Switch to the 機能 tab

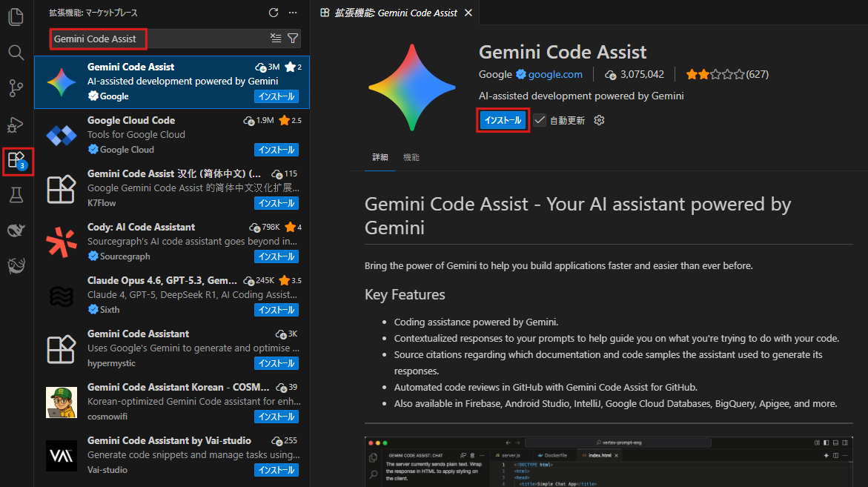[411, 157]
